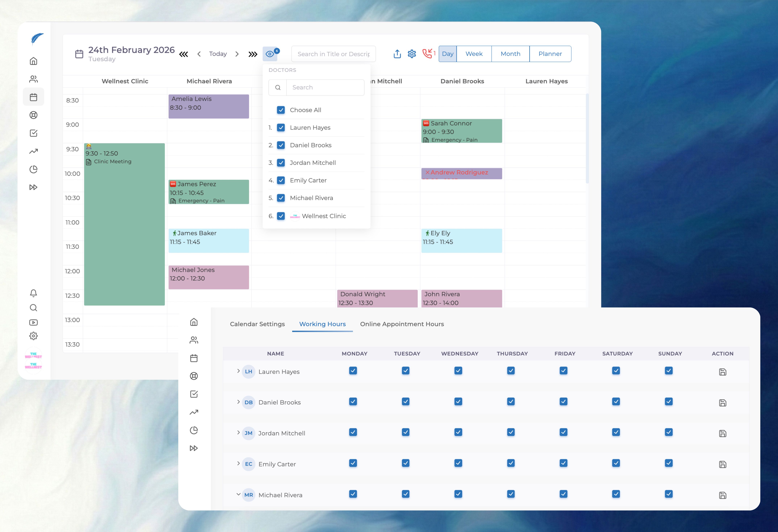Screen dimensions: 778x532
Task: Open the export/share calendar icon
Action: pyautogui.click(x=397, y=54)
